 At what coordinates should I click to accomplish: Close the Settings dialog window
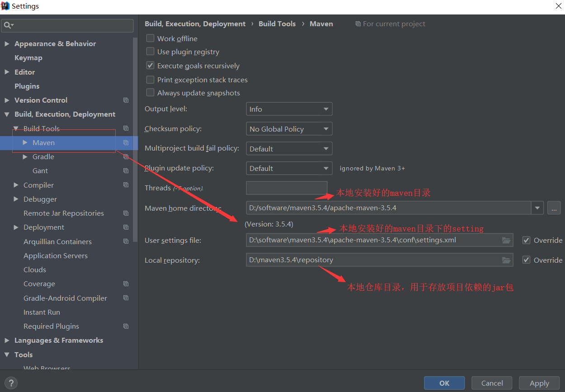coord(559,6)
